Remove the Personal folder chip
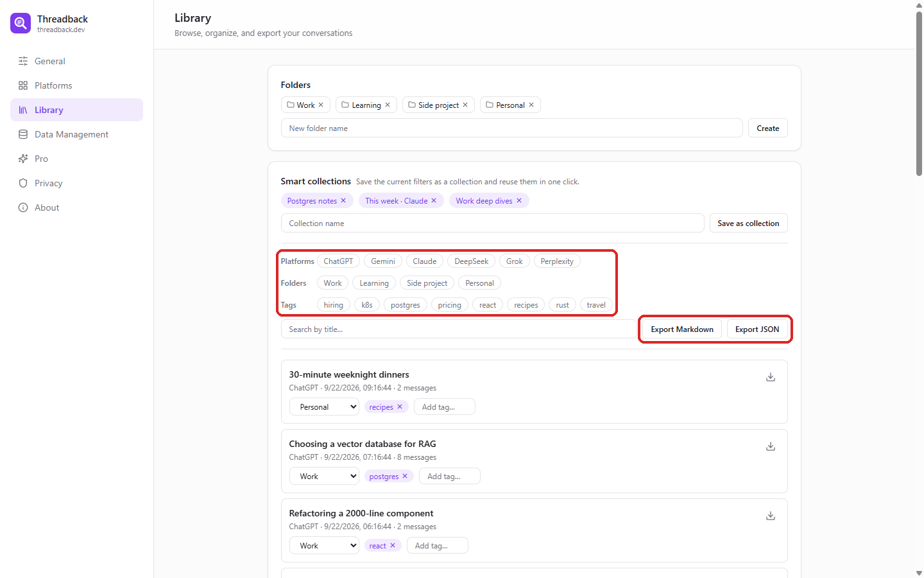The image size is (924, 578). coord(531,105)
